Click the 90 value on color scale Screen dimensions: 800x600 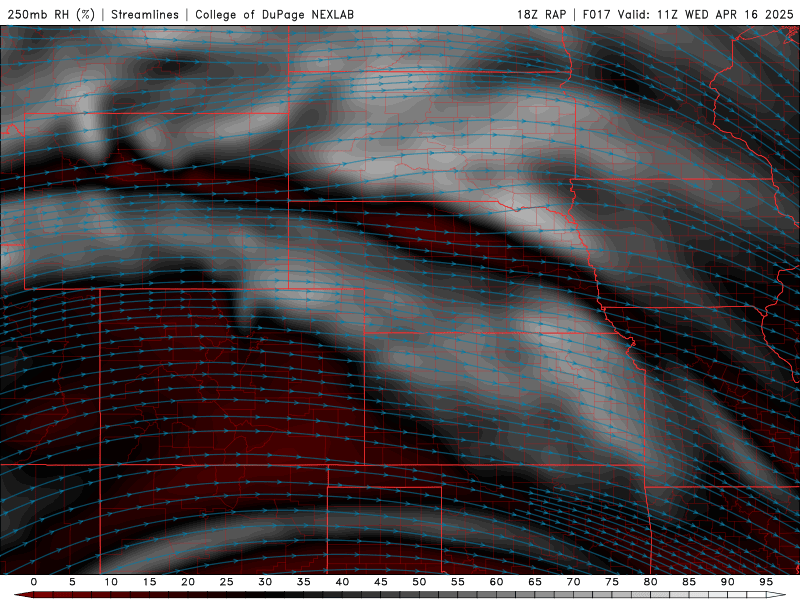[727, 582]
